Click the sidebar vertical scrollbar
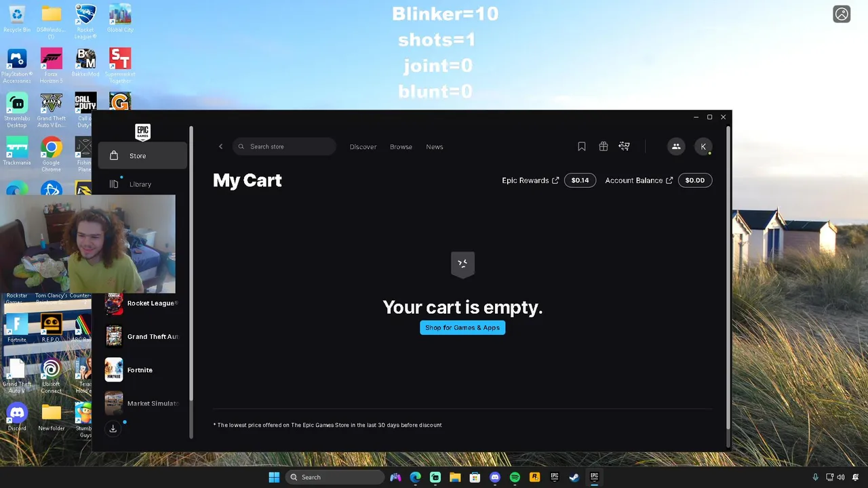 point(191,264)
